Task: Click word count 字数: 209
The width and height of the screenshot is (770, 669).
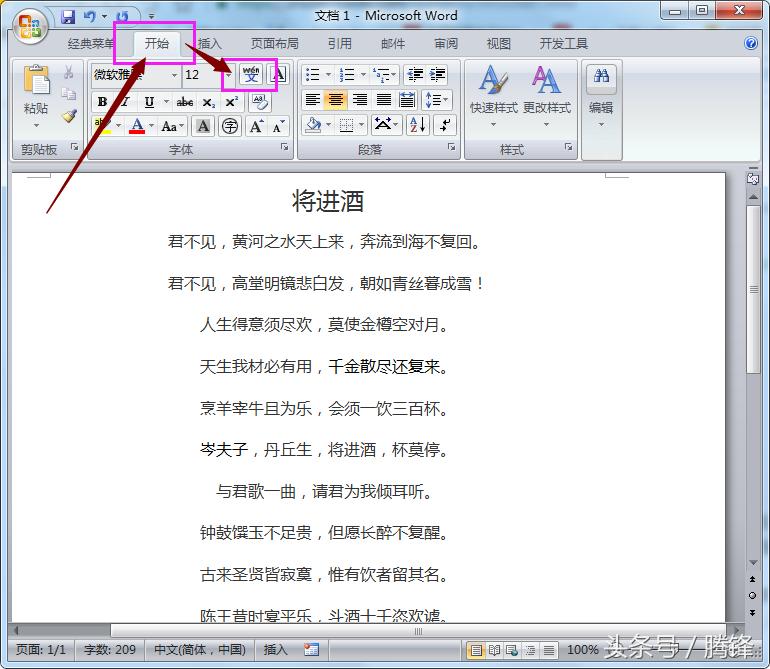Action: click(x=110, y=650)
